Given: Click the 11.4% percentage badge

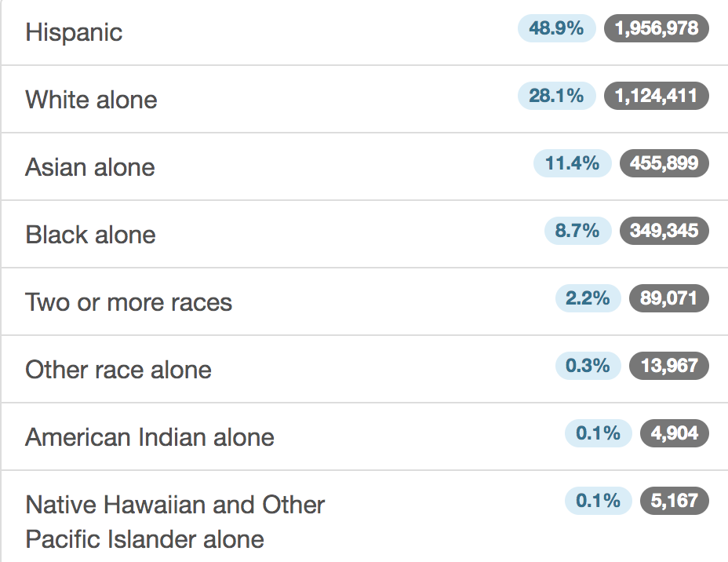Looking at the screenshot, I should coord(573,163).
